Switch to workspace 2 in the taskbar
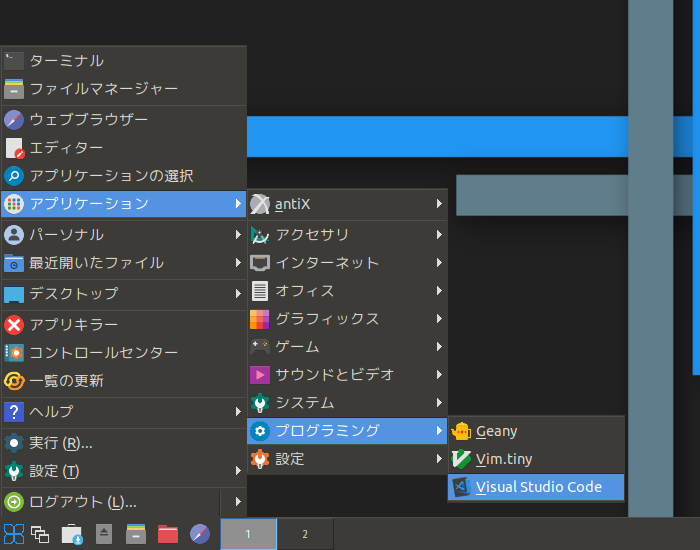 305,534
